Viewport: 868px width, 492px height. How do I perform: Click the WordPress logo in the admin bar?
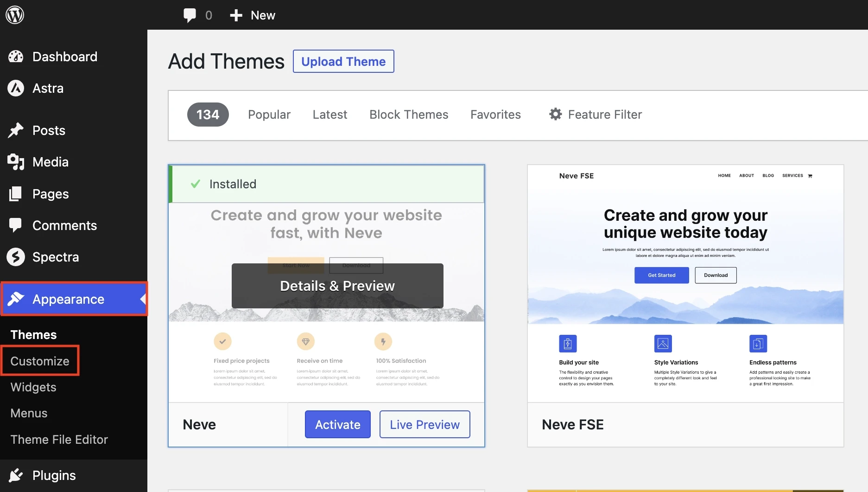(x=15, y=15)
